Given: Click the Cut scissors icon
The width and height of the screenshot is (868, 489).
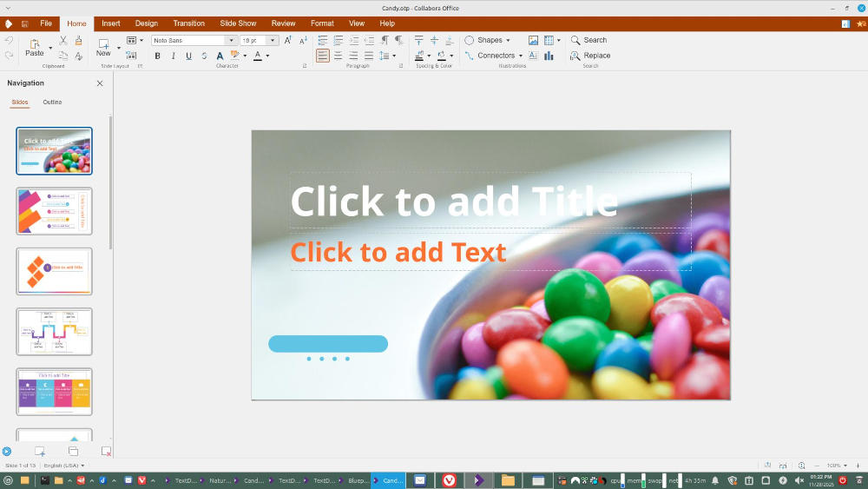Looking at the screenshot, I should point(63,41).
